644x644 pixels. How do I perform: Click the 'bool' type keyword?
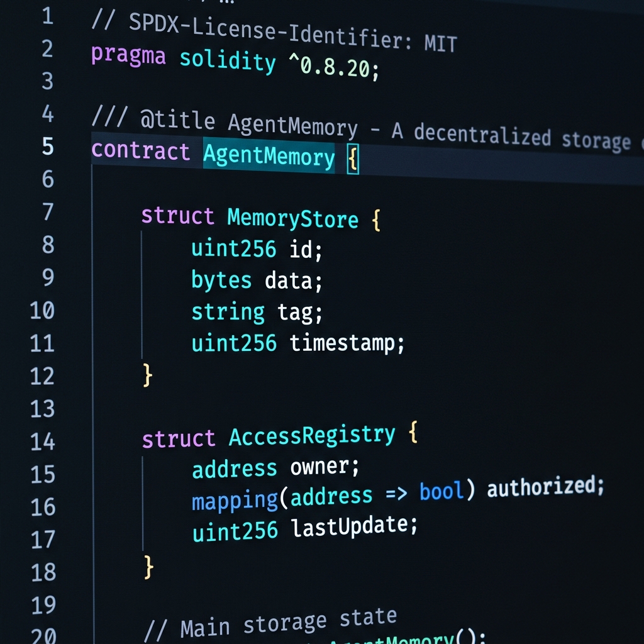pos(441,491)
